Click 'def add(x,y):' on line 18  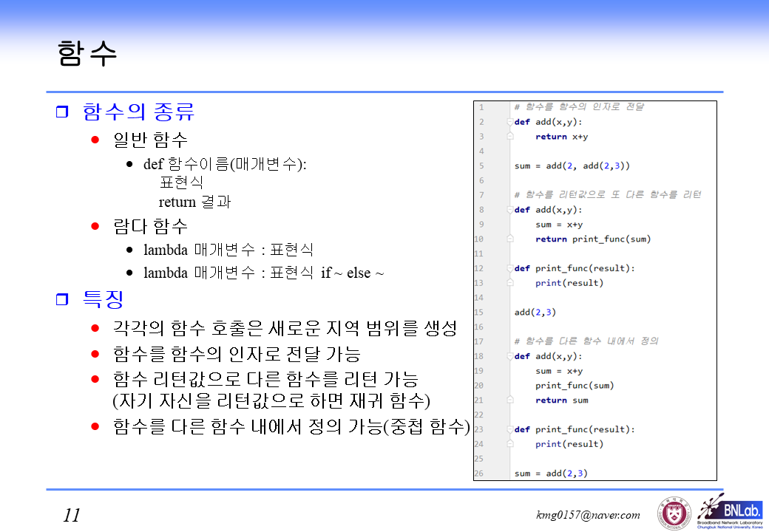[549, 356]
